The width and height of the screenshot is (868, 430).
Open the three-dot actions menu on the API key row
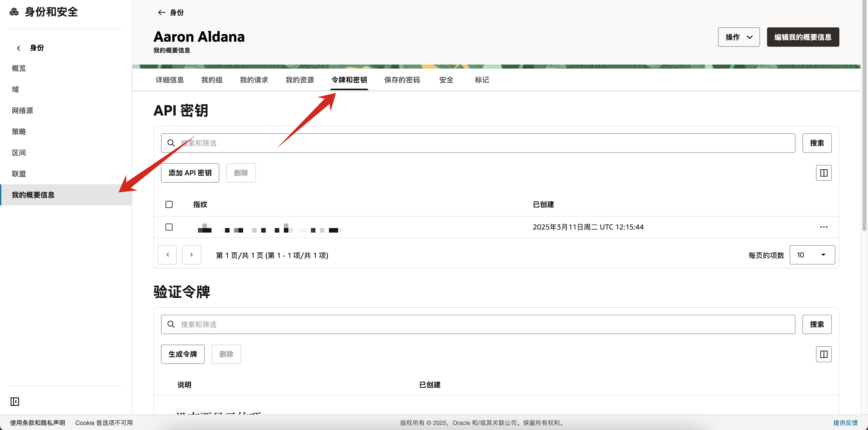point(824,227)
